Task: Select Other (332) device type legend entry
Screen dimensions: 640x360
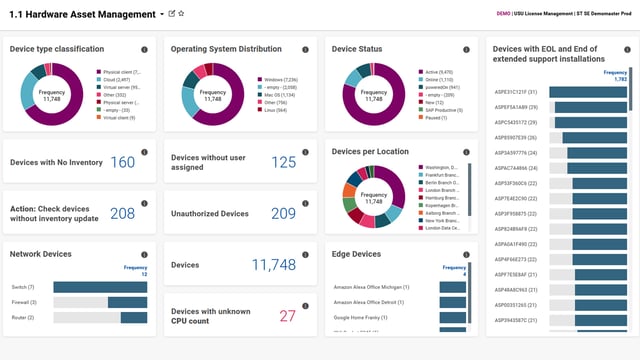Action: [x=115, y=95]
